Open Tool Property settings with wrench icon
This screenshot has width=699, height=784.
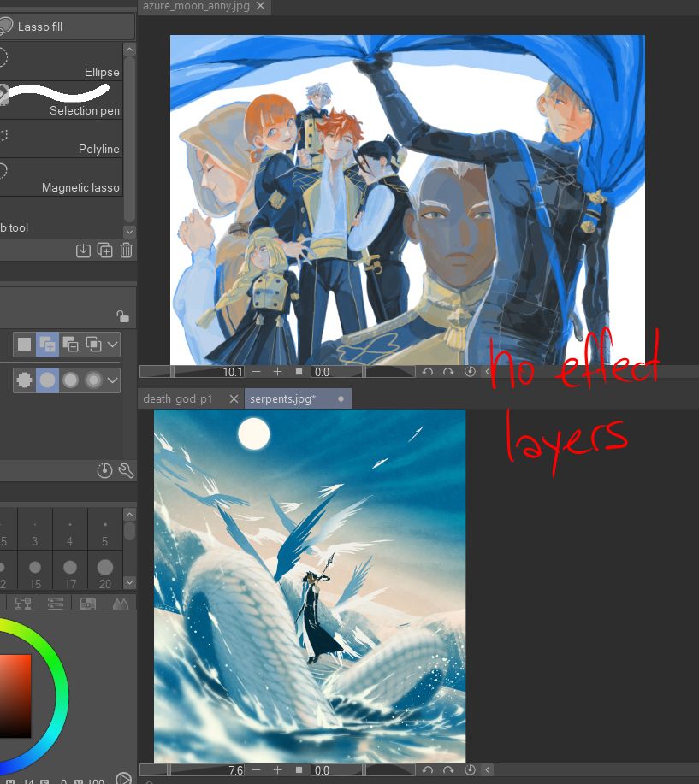coord(125,470)
